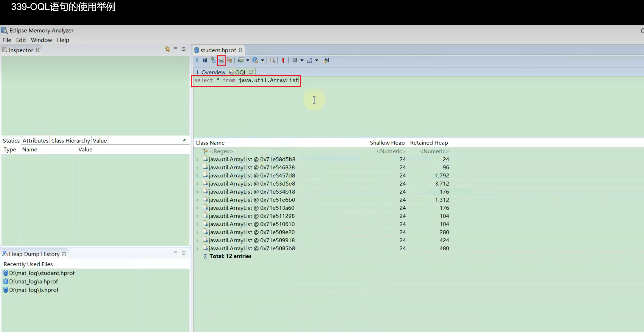The width and height of the screenshot is (644, 332).
Task: Click retained heap value 3,712
Action: (x=442, y=184)
